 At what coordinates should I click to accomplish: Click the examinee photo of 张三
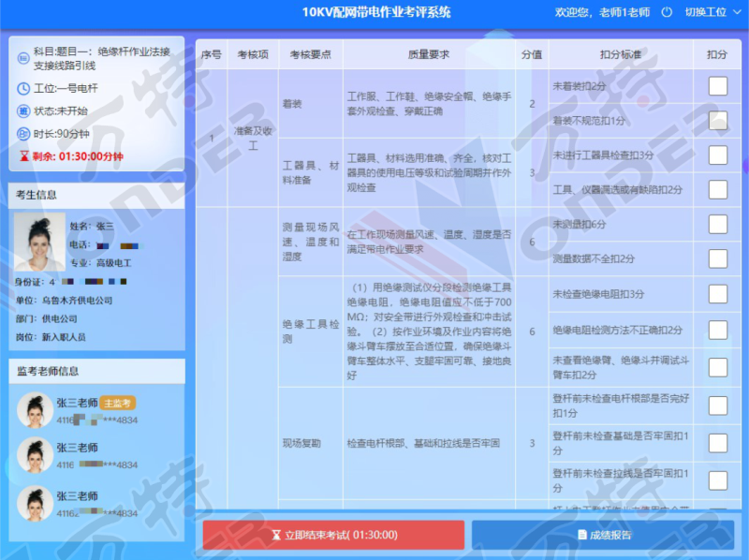point(39,242)
